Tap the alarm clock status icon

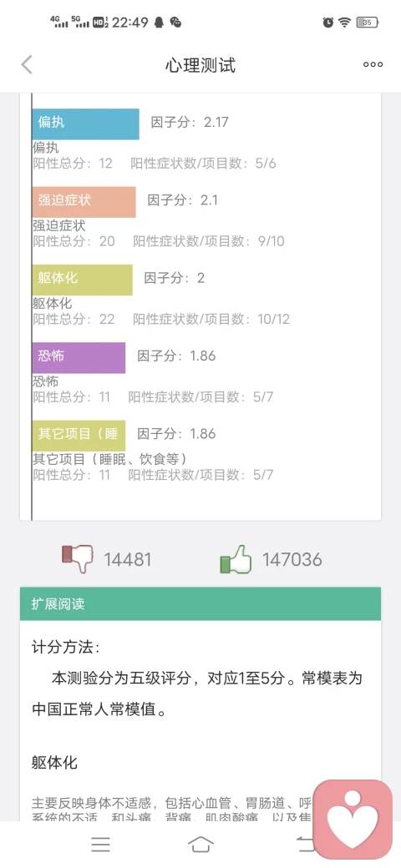point(328,23)
